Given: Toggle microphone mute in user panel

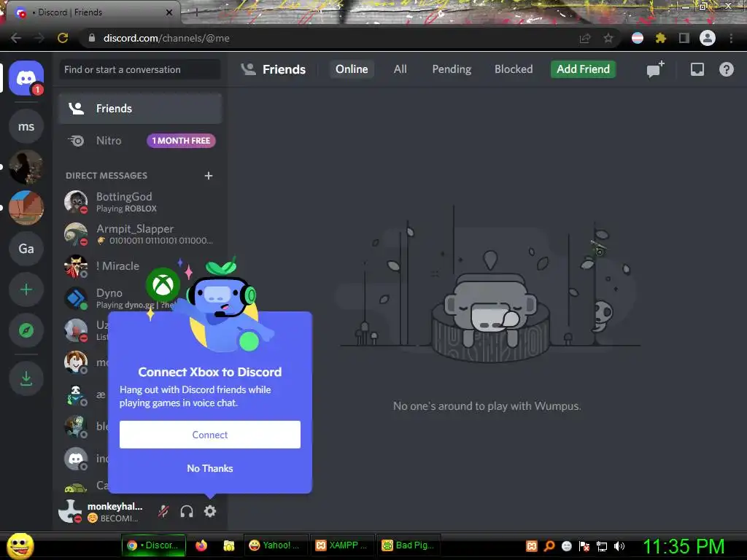Looking at the screenshot, I should (x=163, y=511).
